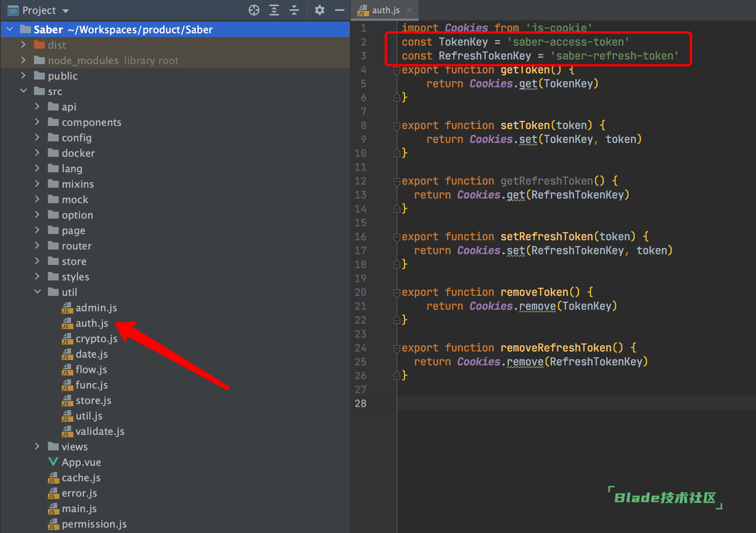Select crypto.js file

click(96, 339)
